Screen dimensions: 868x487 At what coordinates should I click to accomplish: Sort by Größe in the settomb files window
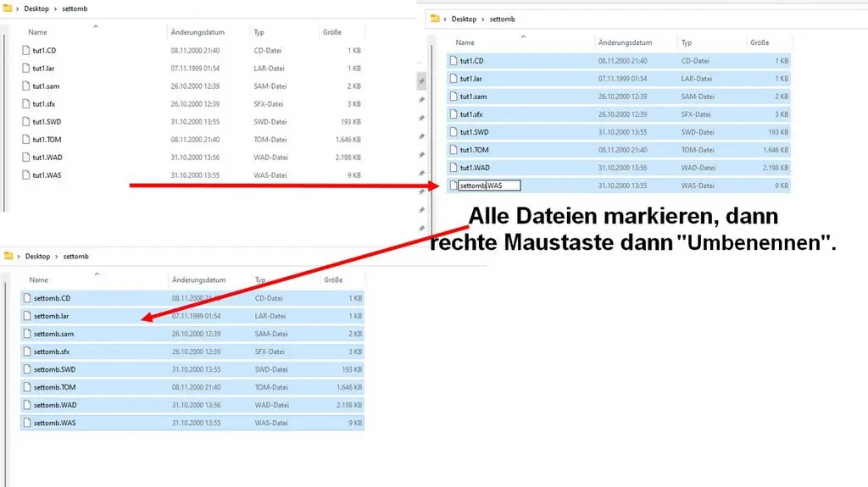click(x=333, y=280)
